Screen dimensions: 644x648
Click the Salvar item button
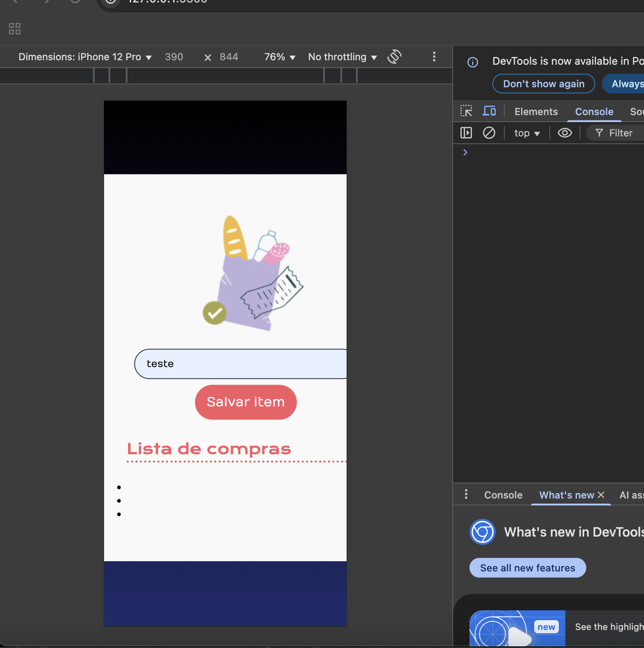point(246,402)
